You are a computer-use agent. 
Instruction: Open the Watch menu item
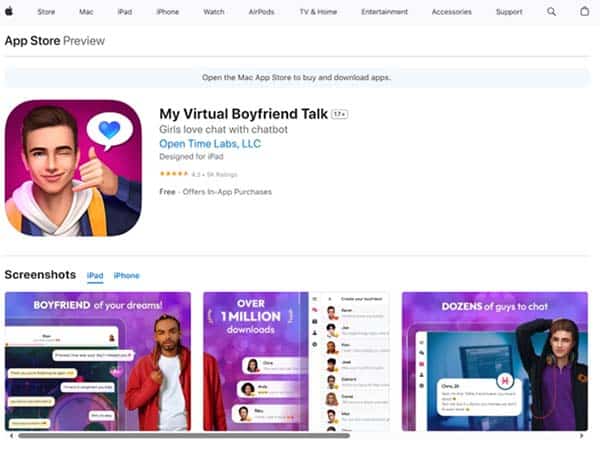[x=214, y=12]
